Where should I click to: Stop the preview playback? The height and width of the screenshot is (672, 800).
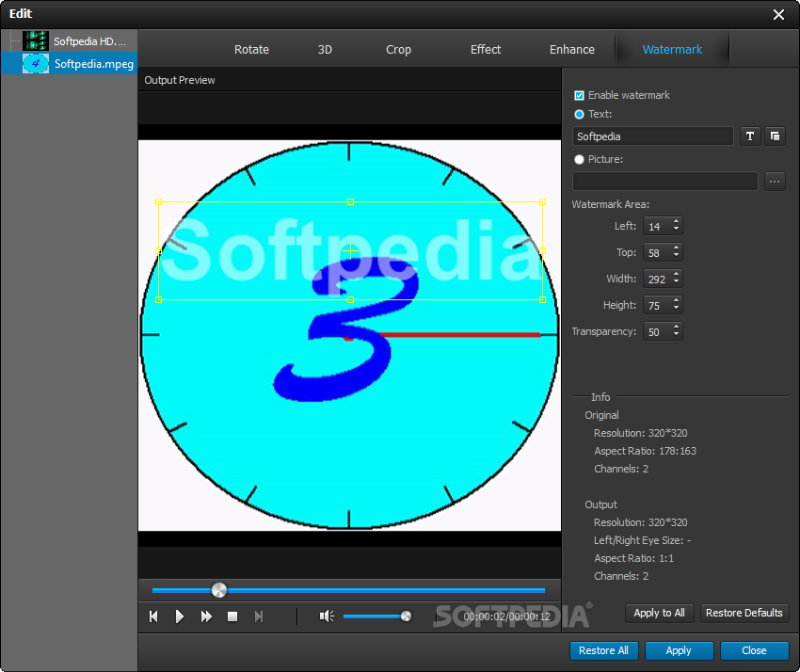[x=232, y=616]
